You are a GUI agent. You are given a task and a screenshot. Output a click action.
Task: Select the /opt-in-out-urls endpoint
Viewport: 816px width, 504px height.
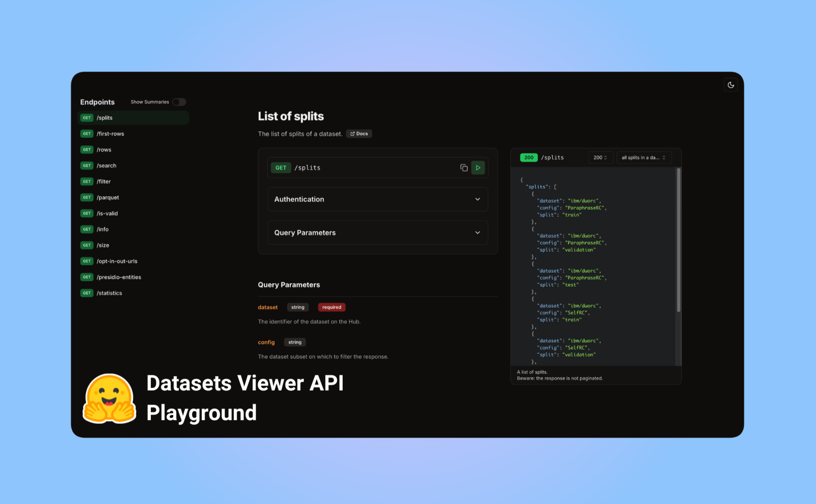point(117,261)
